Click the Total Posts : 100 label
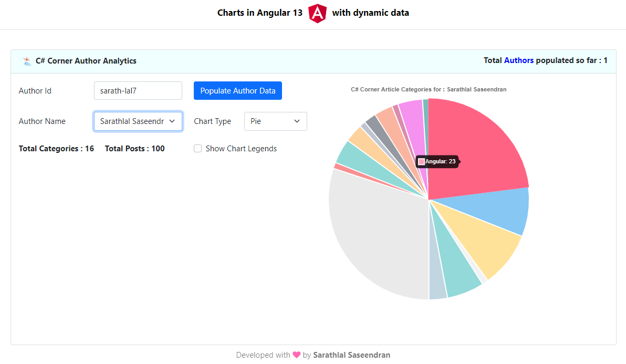The image size is (626, 364). (x=134, y=149)
